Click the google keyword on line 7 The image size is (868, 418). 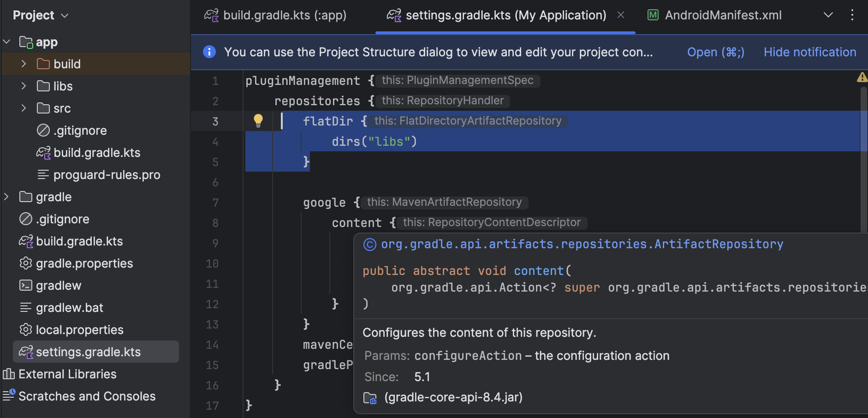(x=324, y=203)
